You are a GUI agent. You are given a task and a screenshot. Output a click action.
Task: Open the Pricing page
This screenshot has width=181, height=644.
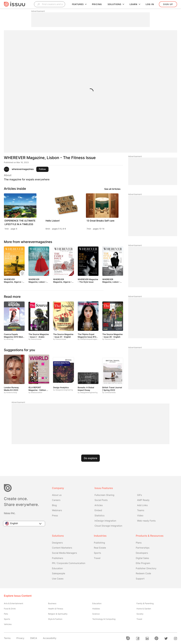(x=97, y=4)
